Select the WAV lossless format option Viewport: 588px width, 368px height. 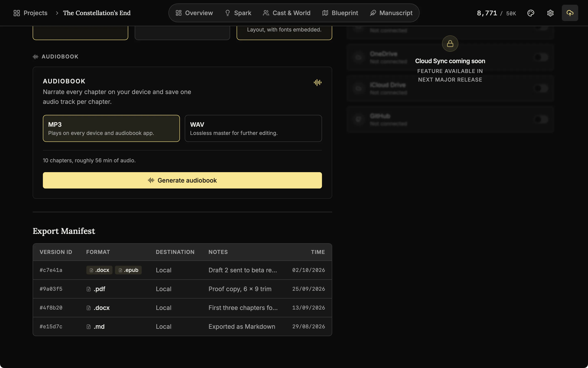click(x=253, y=129)
